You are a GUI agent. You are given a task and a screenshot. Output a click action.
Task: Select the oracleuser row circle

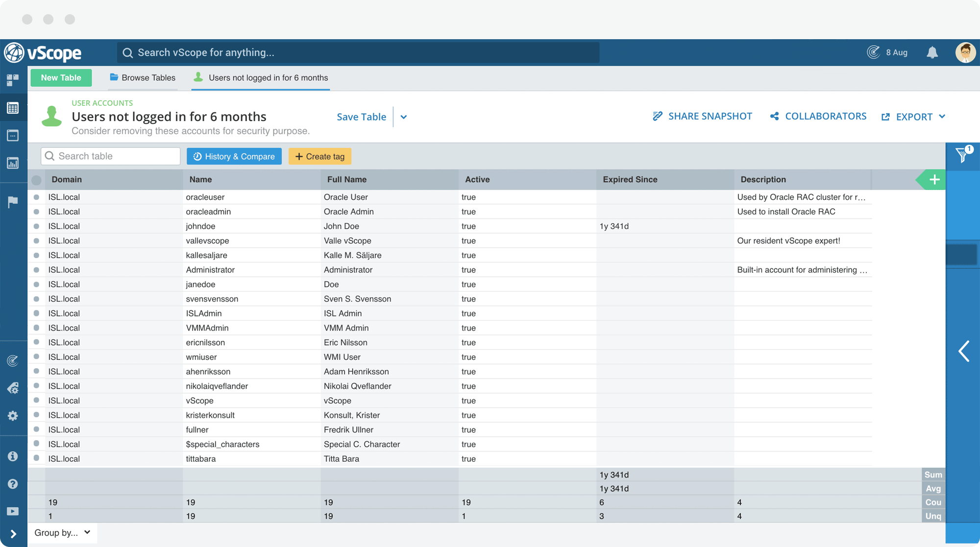pyautogui.click(x=36, y=197)
